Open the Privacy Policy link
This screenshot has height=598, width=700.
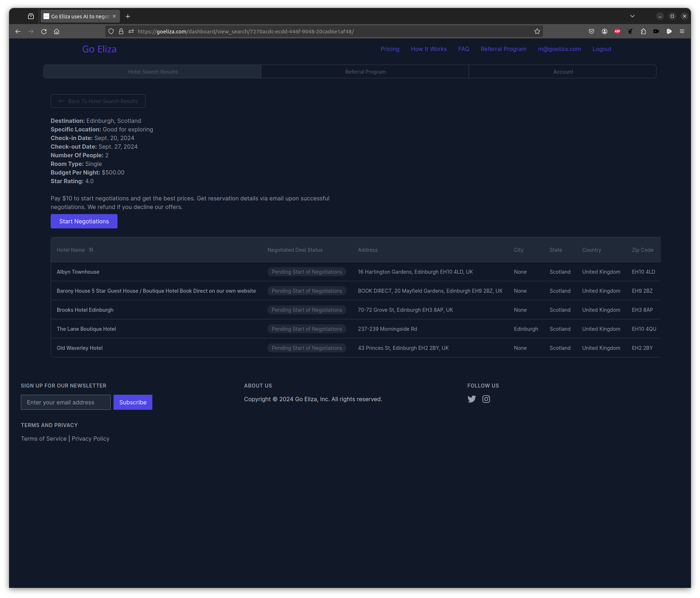pyautogui.click(x=91, y=439)
